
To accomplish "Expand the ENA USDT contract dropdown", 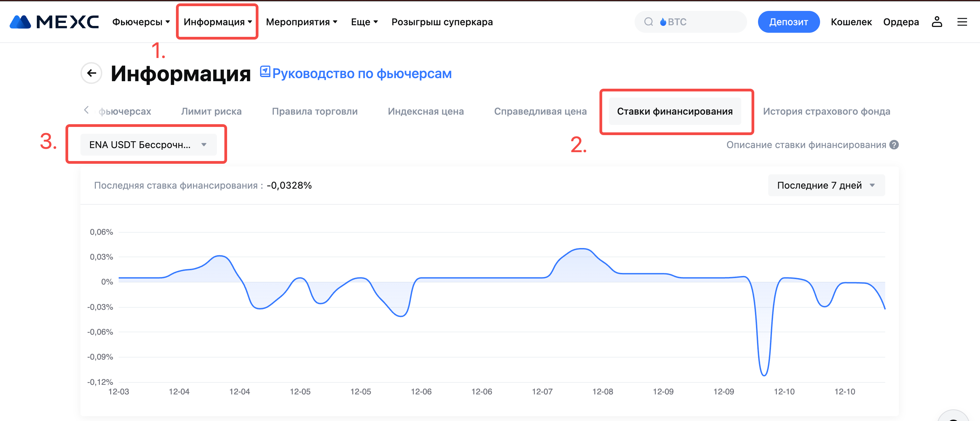I will 148,145.
